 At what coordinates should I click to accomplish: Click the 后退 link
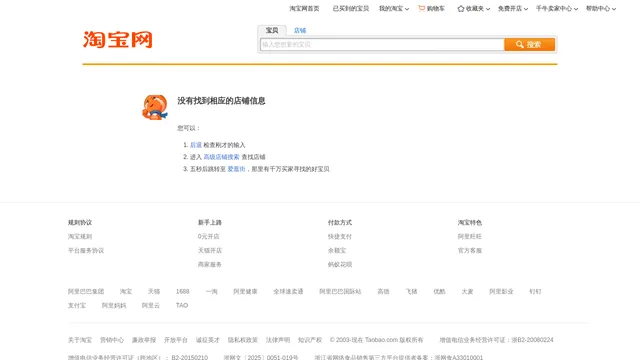click(196, 145)
